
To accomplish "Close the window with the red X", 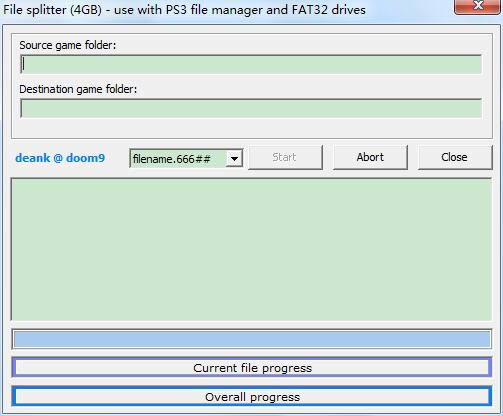I will (x=478, y=6).
